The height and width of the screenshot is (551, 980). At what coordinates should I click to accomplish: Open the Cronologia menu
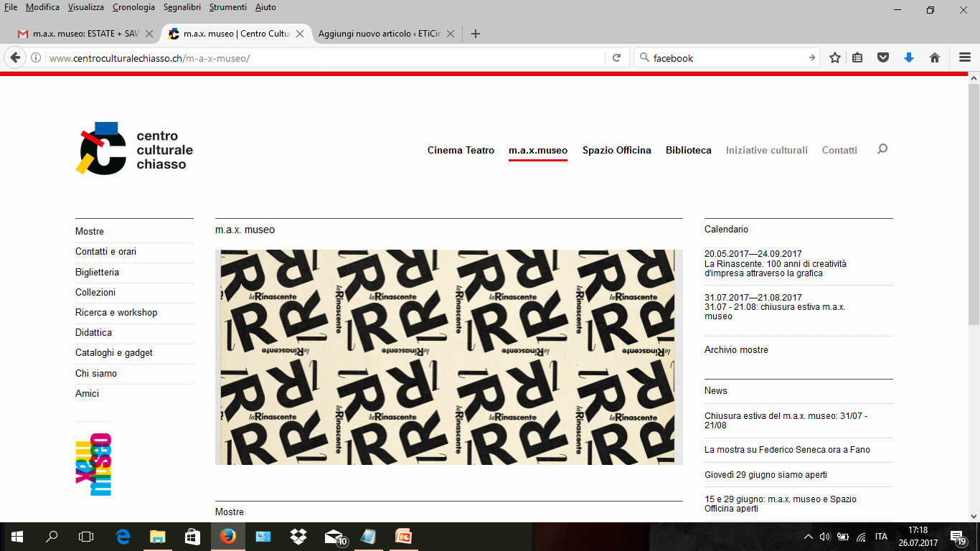coord(133,7)
